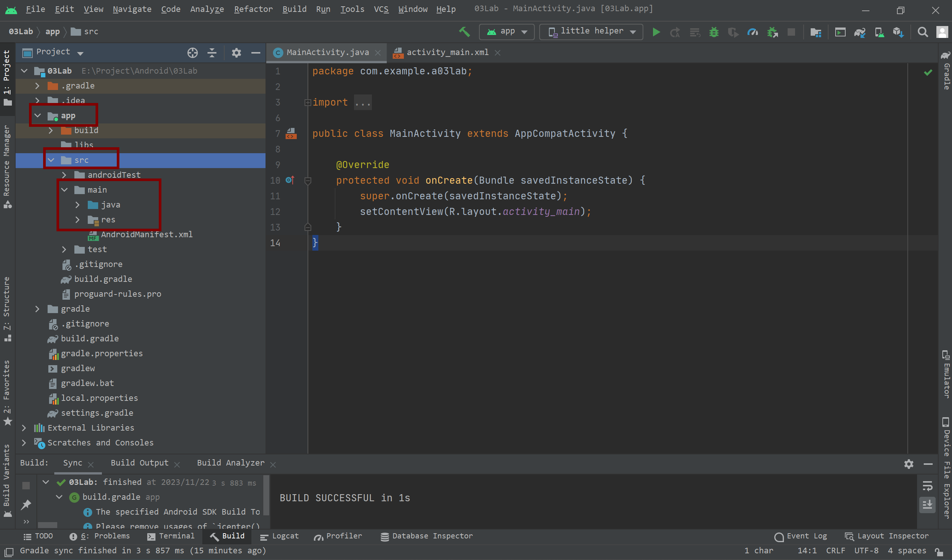Open the AVD Manager icon

879,32
